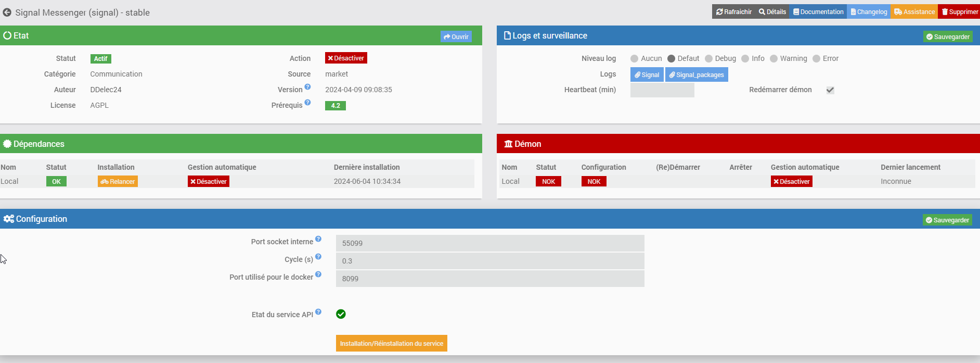Click the NOK badge under Démon Statut

click(548, 181)
